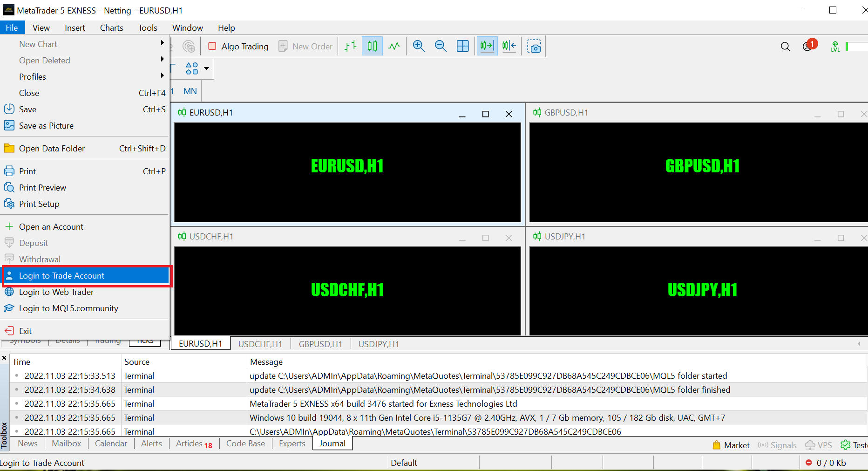Viewport: 868px width, 471px height.
Task: Switch chart to line chart mode
Action: 394,46
